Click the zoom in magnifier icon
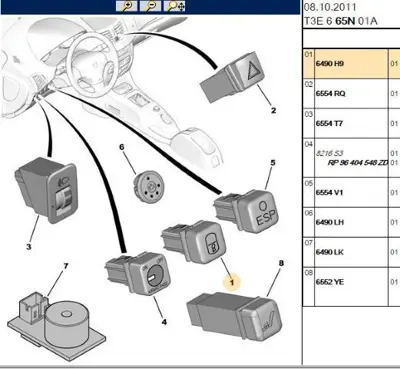 [126, 6]
